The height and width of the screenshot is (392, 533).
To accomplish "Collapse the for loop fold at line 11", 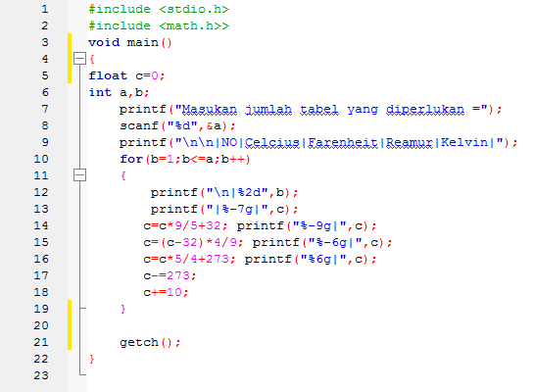I will (79, 175).
